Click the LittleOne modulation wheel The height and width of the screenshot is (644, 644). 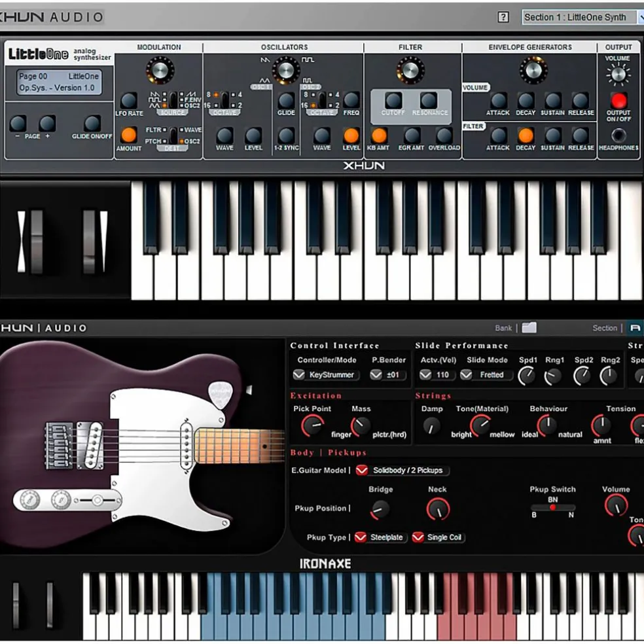coord(89,241)
